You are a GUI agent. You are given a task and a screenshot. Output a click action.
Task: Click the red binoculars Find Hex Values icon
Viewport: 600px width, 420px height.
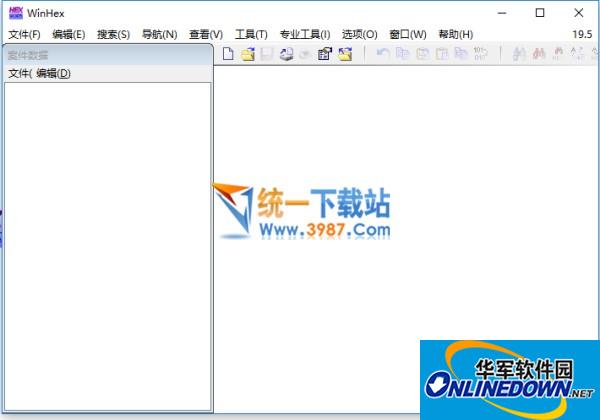[539, 54]
